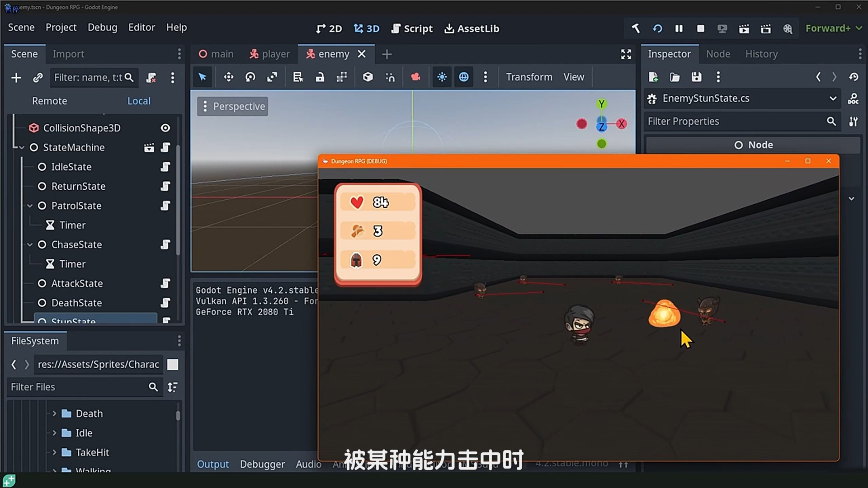Open script attached to IdleState node
Screen dimensions: 868x488
point(165,167)
